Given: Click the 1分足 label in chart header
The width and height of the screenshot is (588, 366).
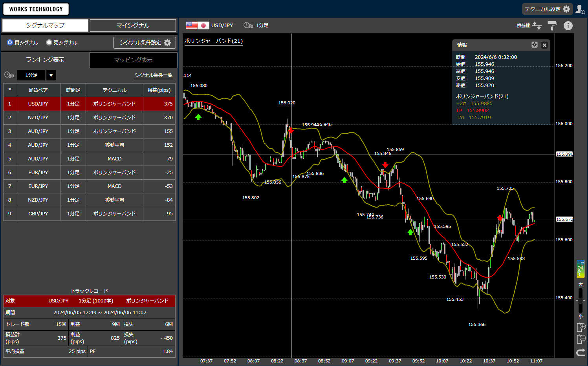Looking at the screenshot, I should (x=262, y=25).
